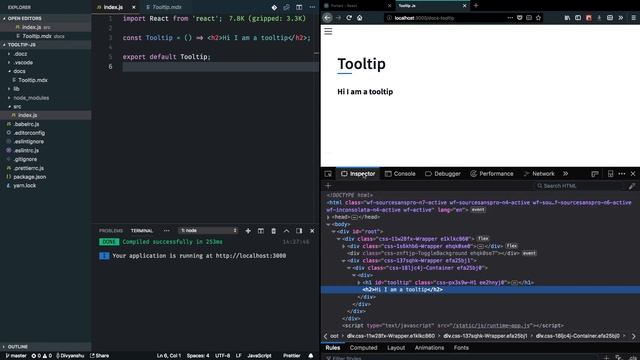Close the index.js editor tab
Viewport: 640px width, 360px height.
point(133,7)
